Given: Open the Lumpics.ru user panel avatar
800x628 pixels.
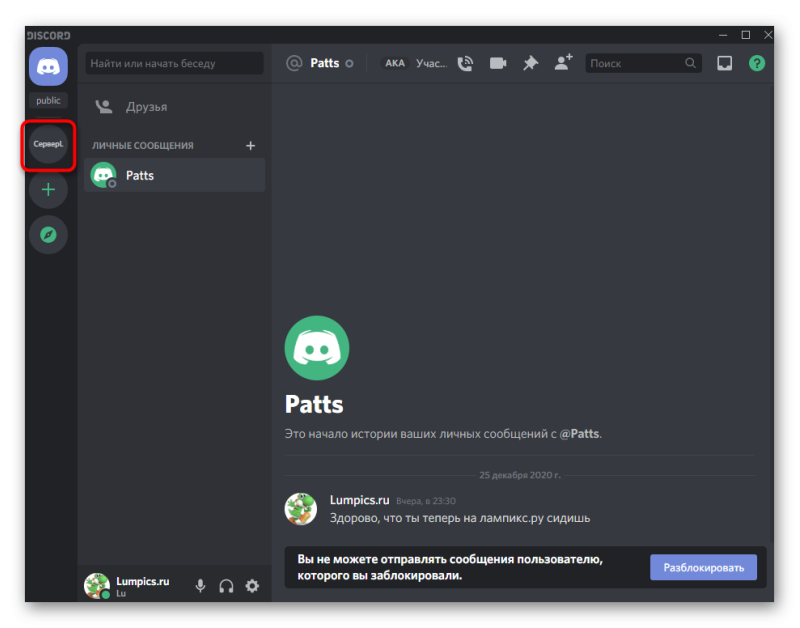Looking at the screenshot, I should [97, 586].
